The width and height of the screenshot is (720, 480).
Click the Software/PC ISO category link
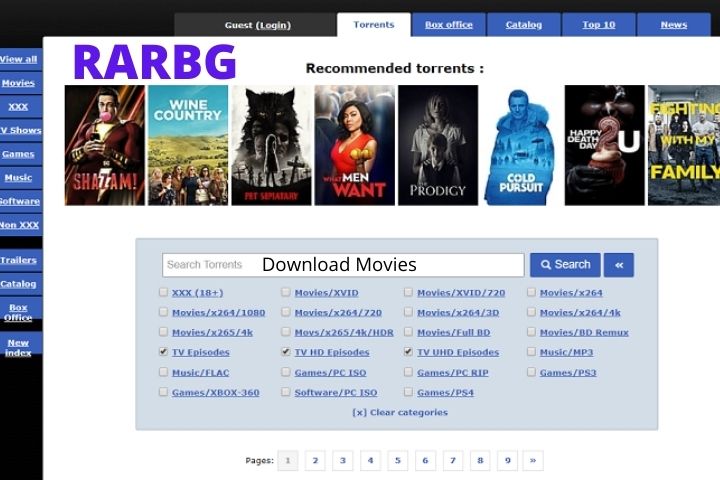336,393
